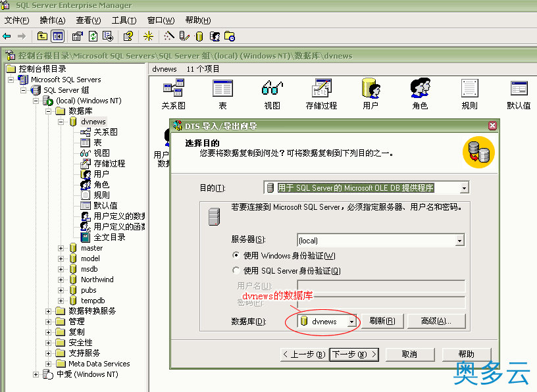Select 控制台根目录 root node
537x392 pixels.
[42, 69]
